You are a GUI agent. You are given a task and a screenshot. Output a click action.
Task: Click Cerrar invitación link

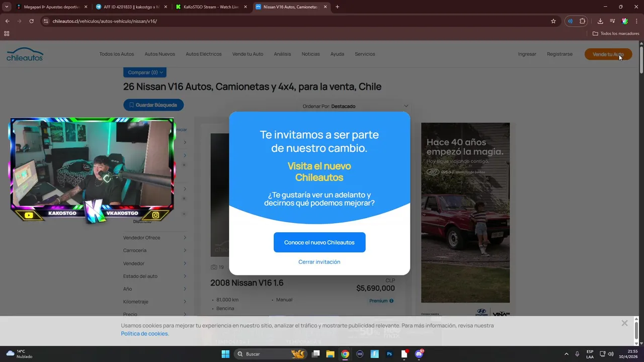(319, 262)
